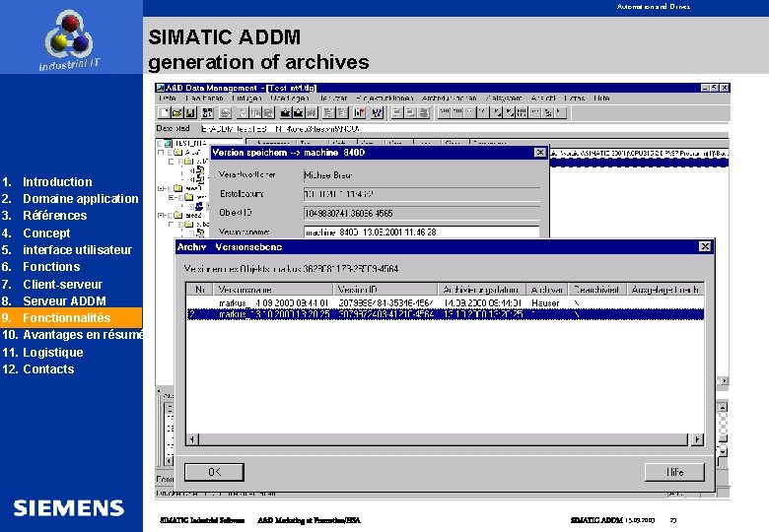
Task: Open the Projektfunktionen menu
Action: click(x=384, y=98)
